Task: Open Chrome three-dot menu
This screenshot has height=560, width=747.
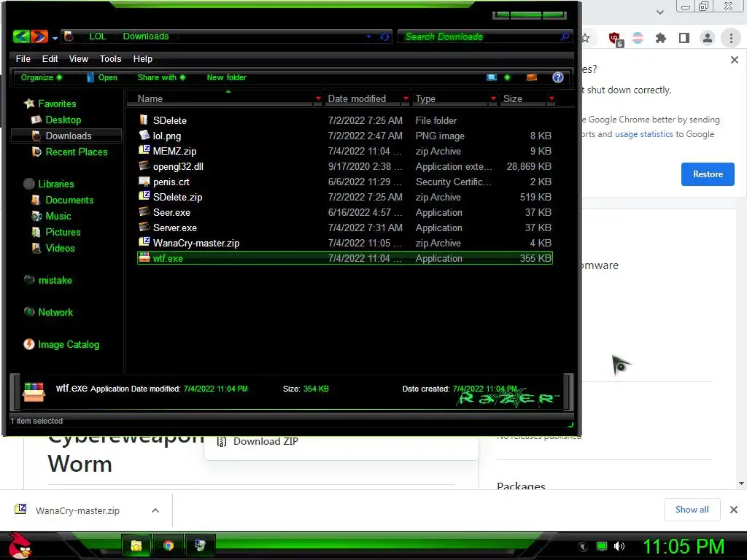Action: [x=731, y=38]
